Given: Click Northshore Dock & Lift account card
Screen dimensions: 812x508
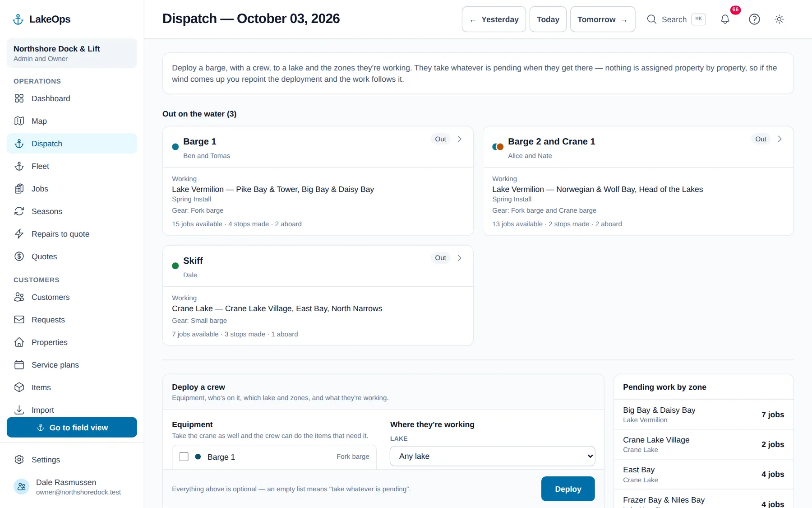Looking at the screenshot, I should (x=72, y=53).
